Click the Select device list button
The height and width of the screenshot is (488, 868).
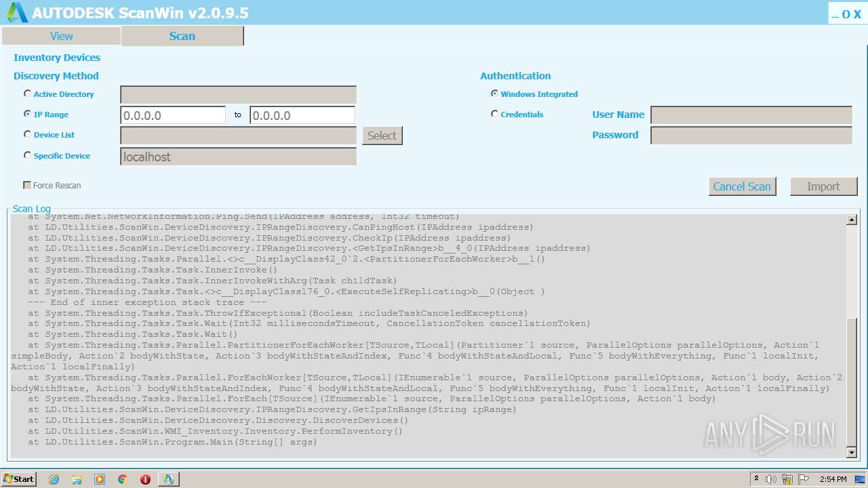[x=382, y=136]
